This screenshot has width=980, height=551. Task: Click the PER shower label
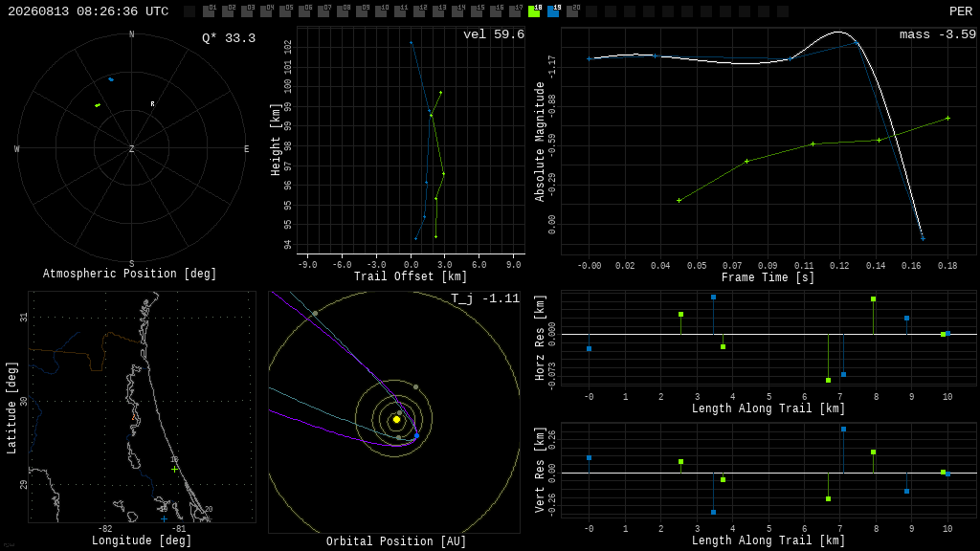tap(961, 11)
